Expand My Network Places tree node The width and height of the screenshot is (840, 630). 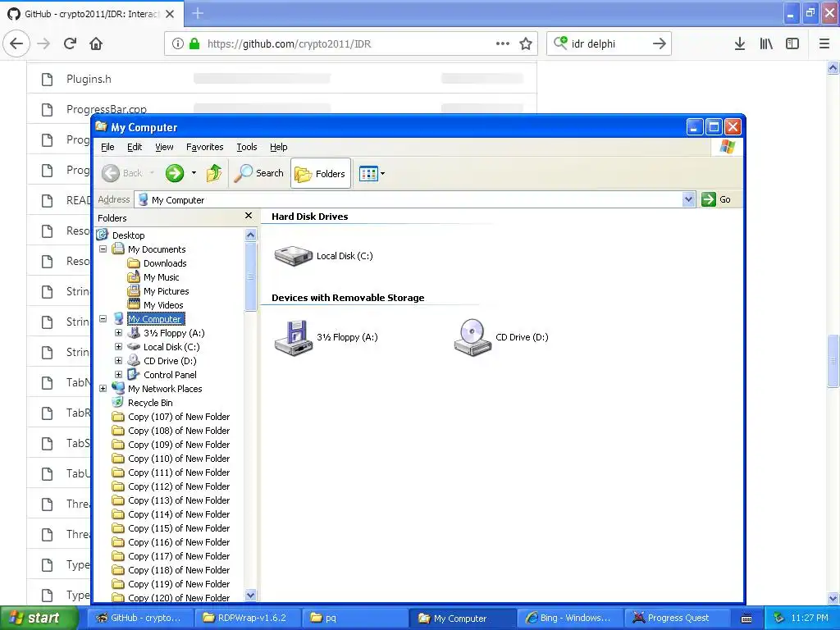point(103,388)
